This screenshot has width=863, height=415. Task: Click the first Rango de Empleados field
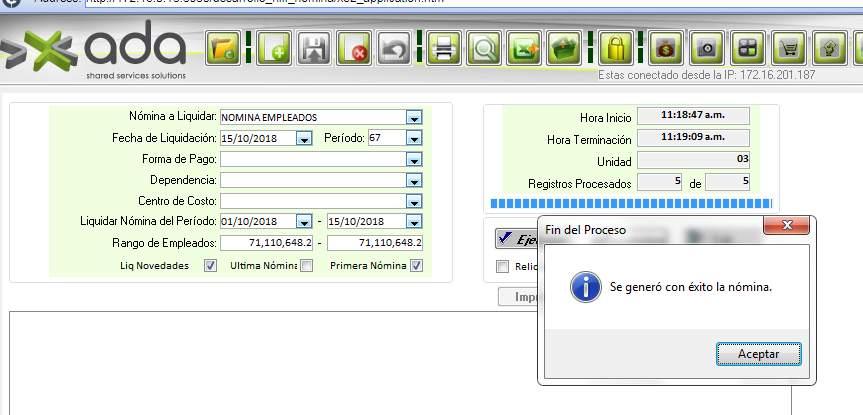tap(266, 243)
